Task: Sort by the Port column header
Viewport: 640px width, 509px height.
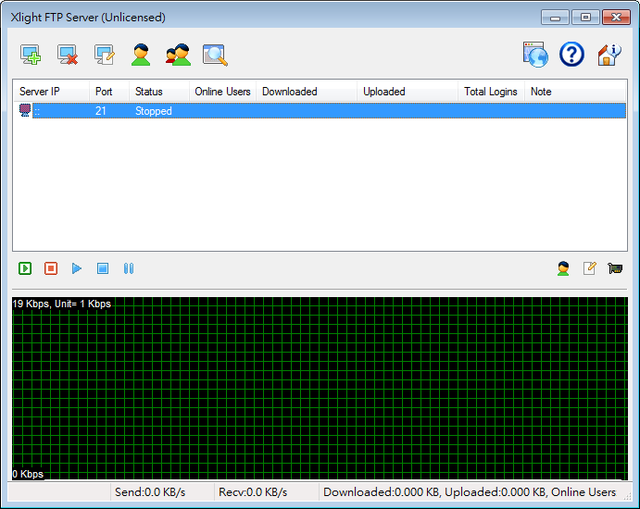Action: (109, 91)
